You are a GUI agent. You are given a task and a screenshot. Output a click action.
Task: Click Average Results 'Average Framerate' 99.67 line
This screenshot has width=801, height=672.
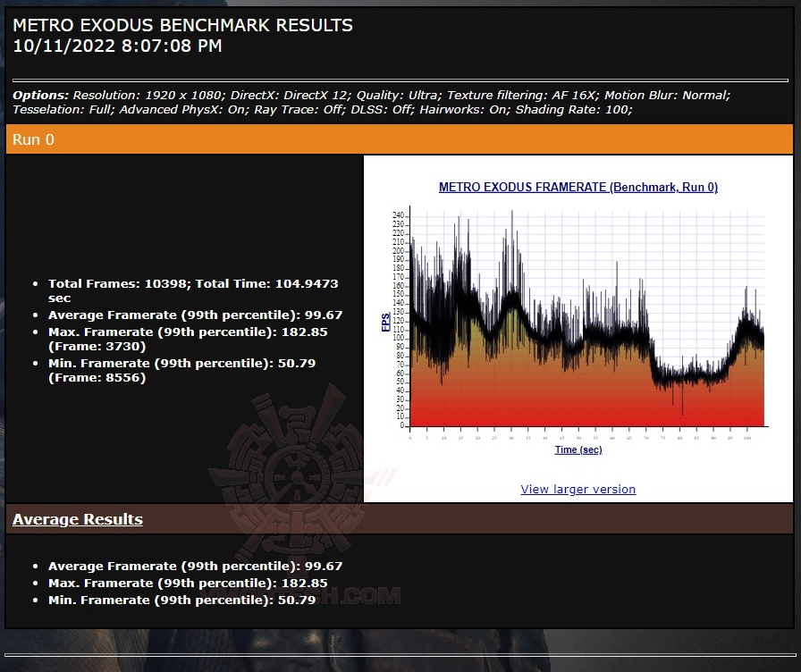click(195, 566)
